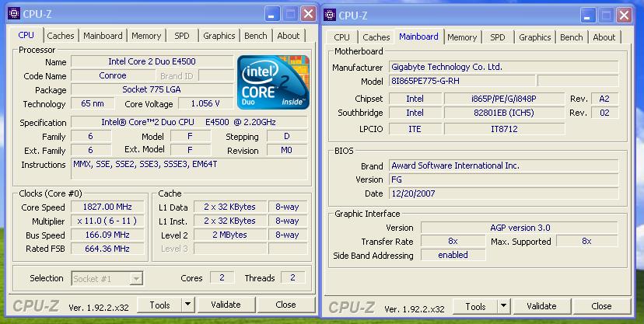Switch to Memory tab in left window
Viewport: 644px width, 324px height.
pyautogui.click(x=146, y=36)
